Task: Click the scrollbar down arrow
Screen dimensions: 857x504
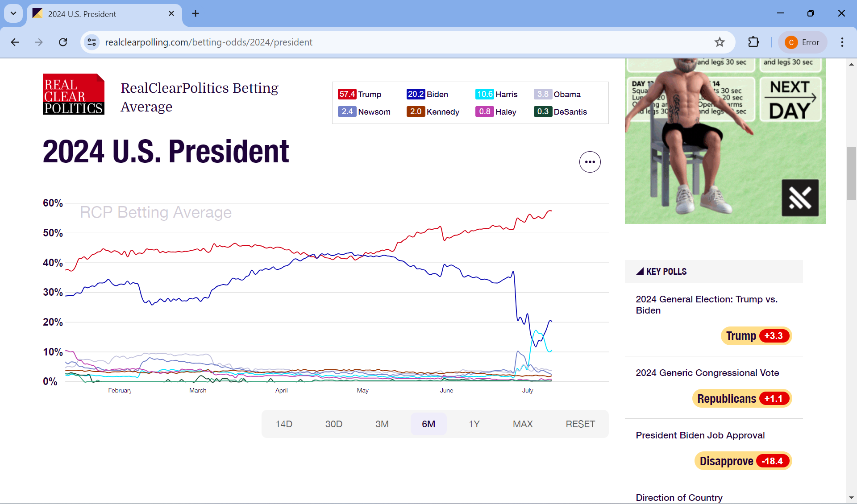Action: (851, 497)
